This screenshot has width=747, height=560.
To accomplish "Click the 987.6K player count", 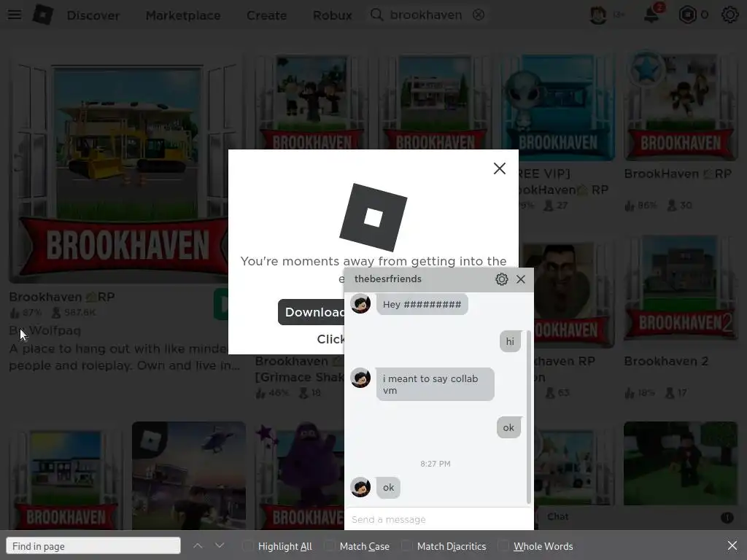I will point(74,313).
